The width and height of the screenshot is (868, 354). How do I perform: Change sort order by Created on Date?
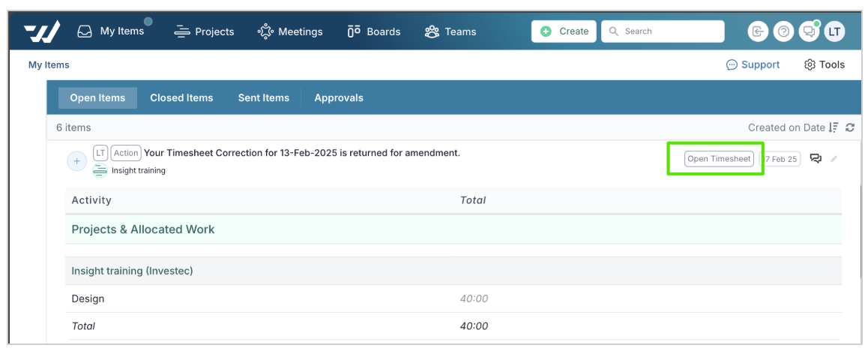(793, 127)
